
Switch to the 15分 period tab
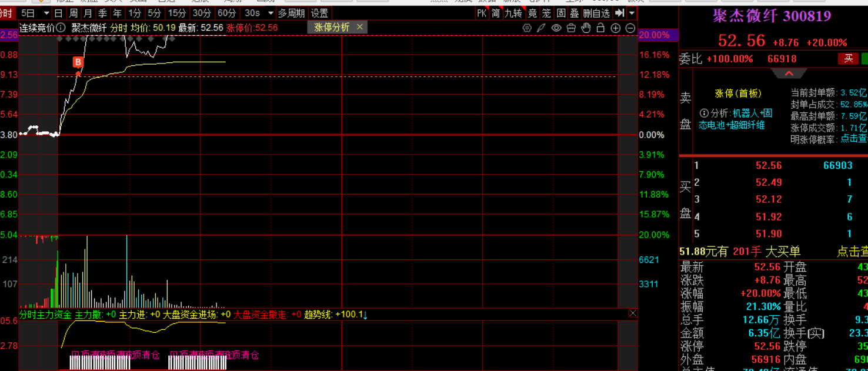176,13
